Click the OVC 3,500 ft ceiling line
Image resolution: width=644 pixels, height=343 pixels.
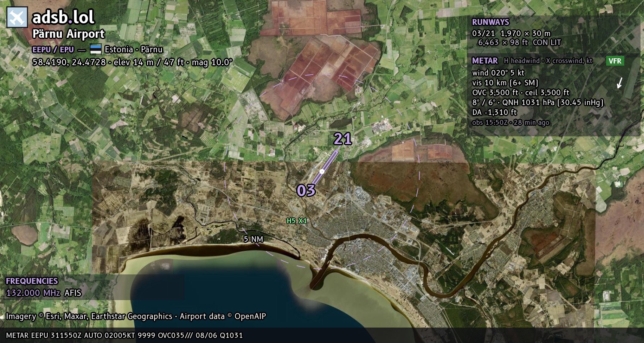520,92
